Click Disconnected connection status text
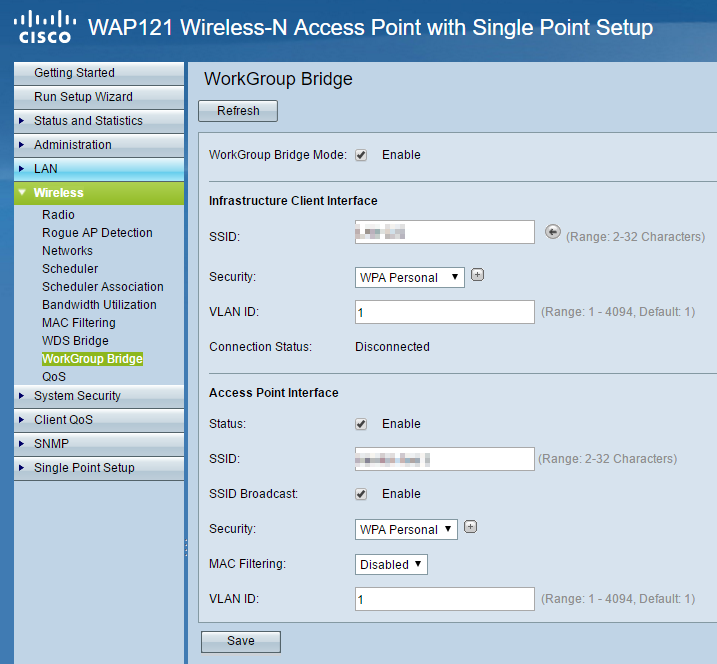Screen dimensions: 717x664 click(392, 347)
